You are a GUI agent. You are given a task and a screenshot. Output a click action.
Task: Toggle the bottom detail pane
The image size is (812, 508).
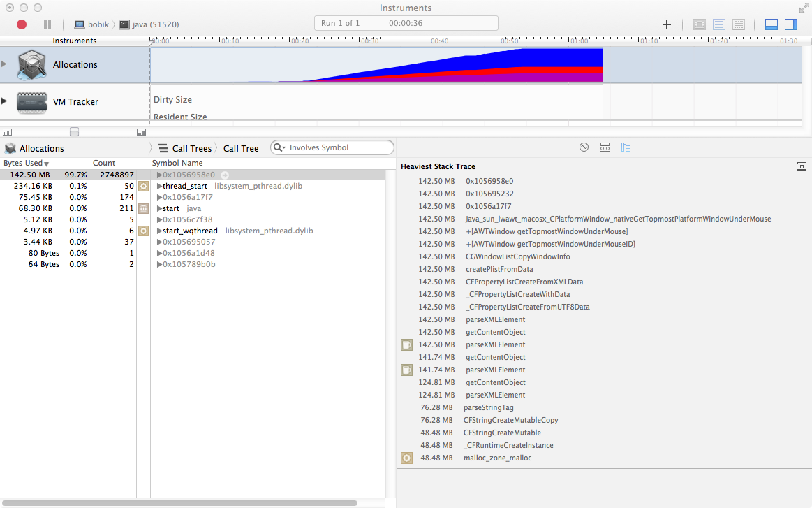(x=772, y=24)
